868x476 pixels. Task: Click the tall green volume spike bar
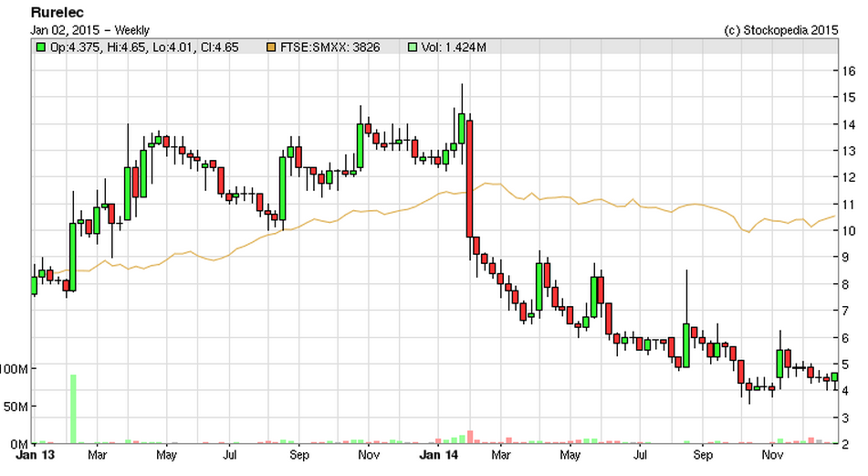[x=73, y=409]
